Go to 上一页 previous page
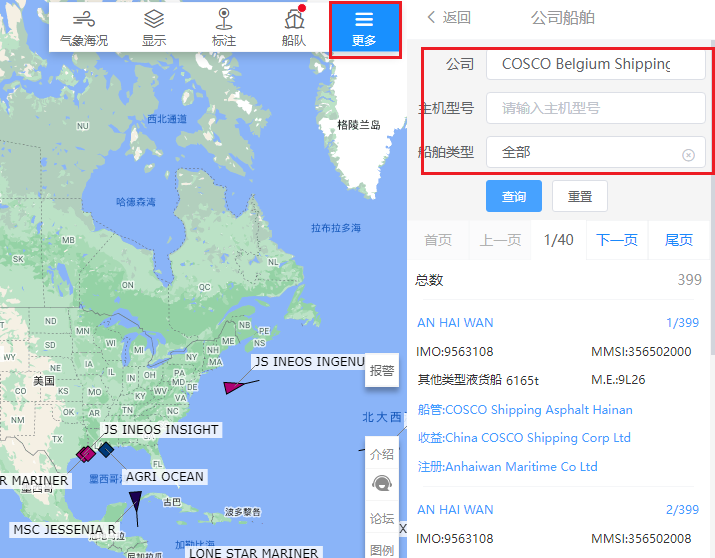 pyautogui.click(x=500, y=240)
